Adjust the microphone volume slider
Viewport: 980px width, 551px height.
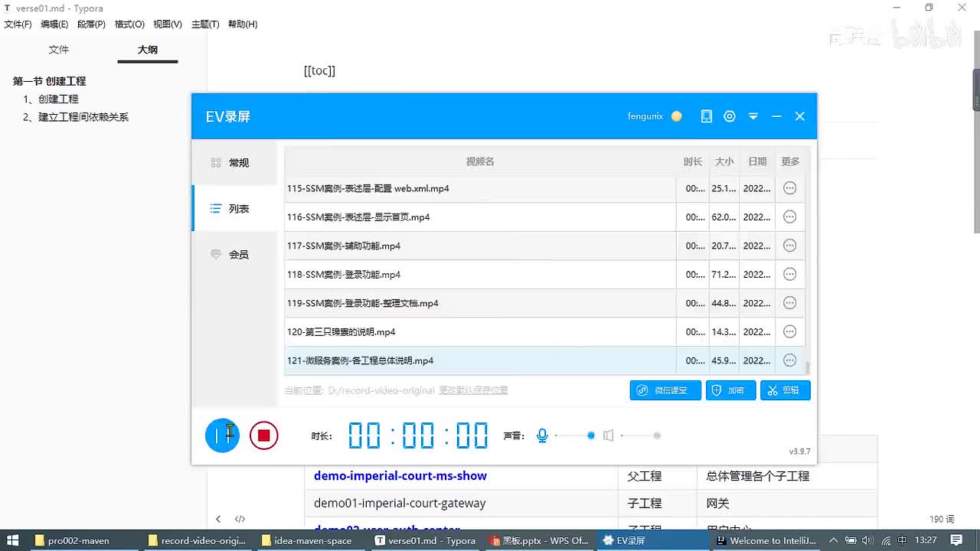click(x=574, y=435)
